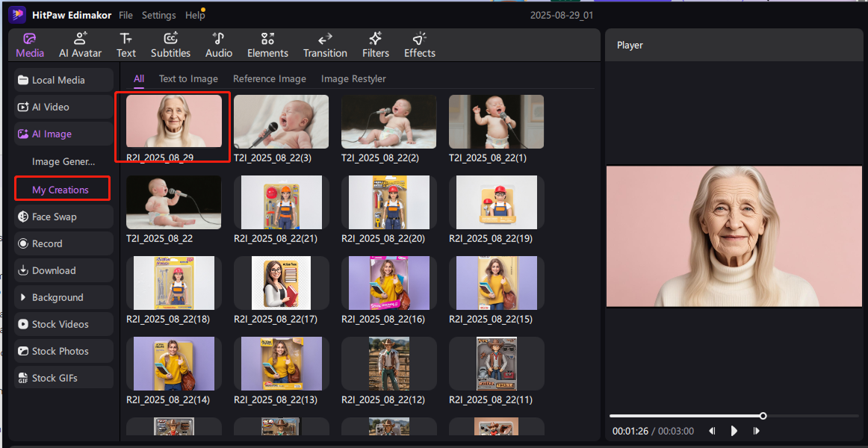
Task: Open Face Swap tool
Action: click(x=63, y=217)
